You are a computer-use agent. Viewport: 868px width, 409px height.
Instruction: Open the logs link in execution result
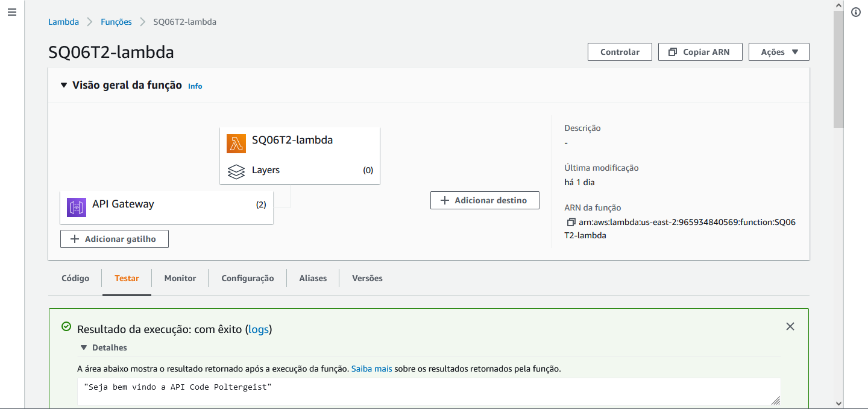(259, 329)
